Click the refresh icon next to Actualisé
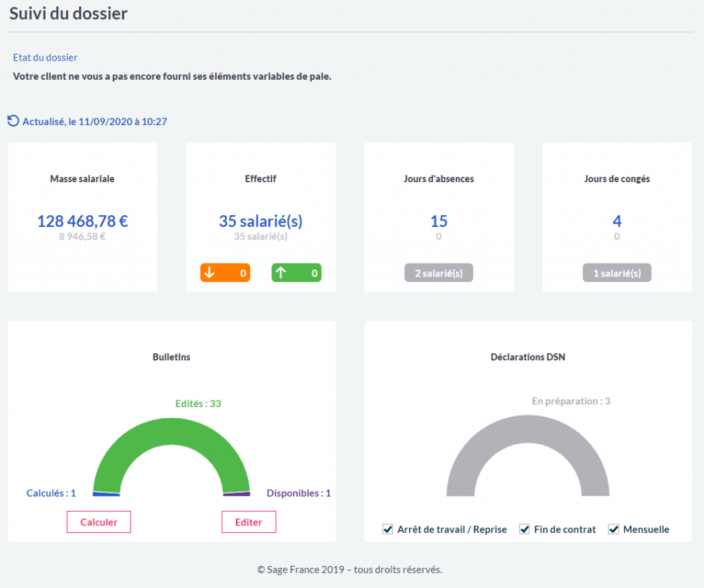The width and height of the screenshot is (704, 588). pyautogui.click(x=13, y=121)
